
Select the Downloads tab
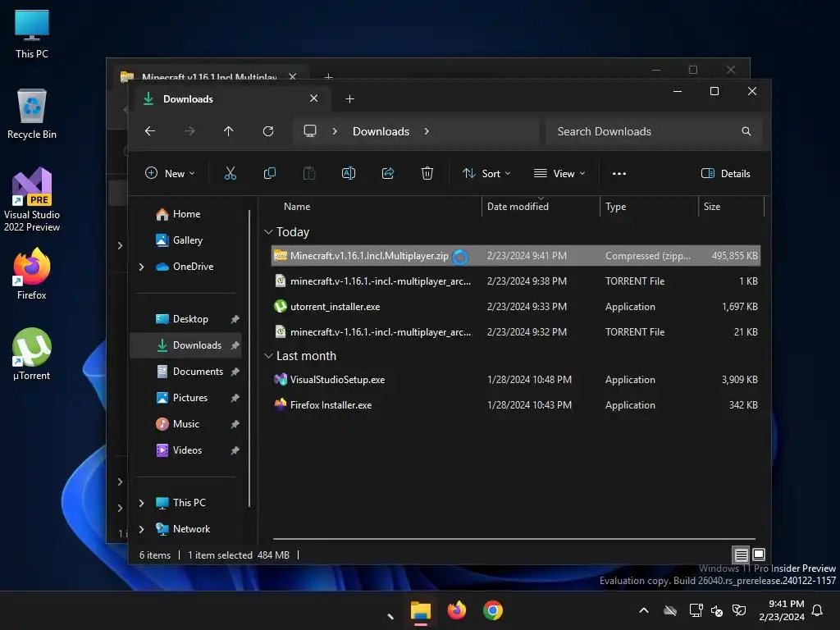231,99
